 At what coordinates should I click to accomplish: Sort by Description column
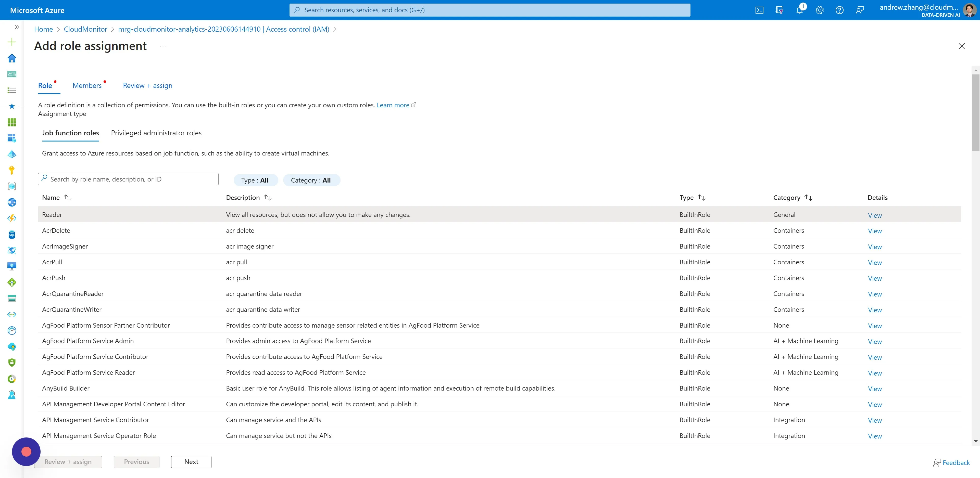[x=249, y=198]
